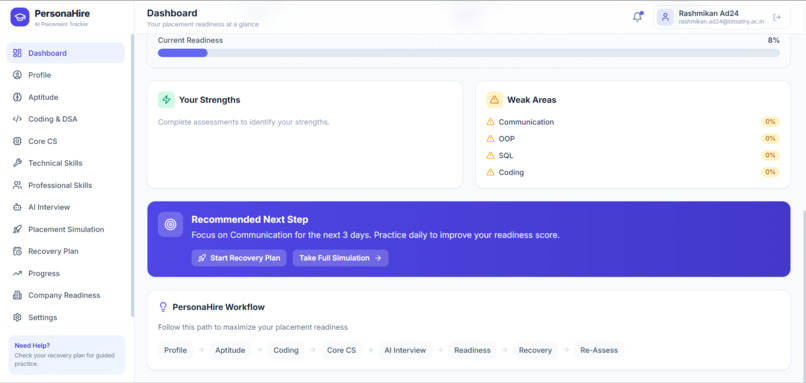Open the Aptitude section
This screenshot has height=383, width=806.
65,97
